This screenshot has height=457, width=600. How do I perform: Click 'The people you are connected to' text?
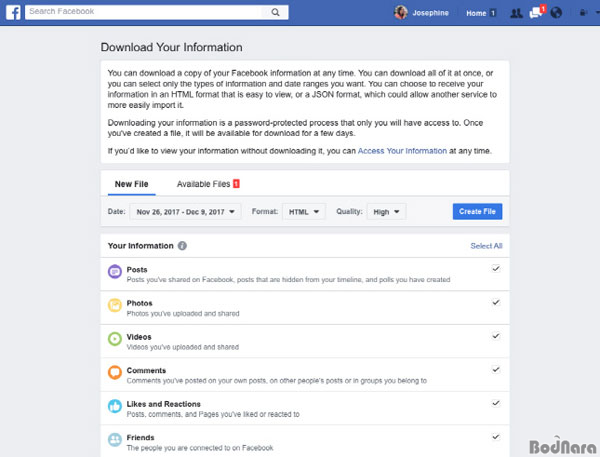pyautogui.click(x=200, y=448)
